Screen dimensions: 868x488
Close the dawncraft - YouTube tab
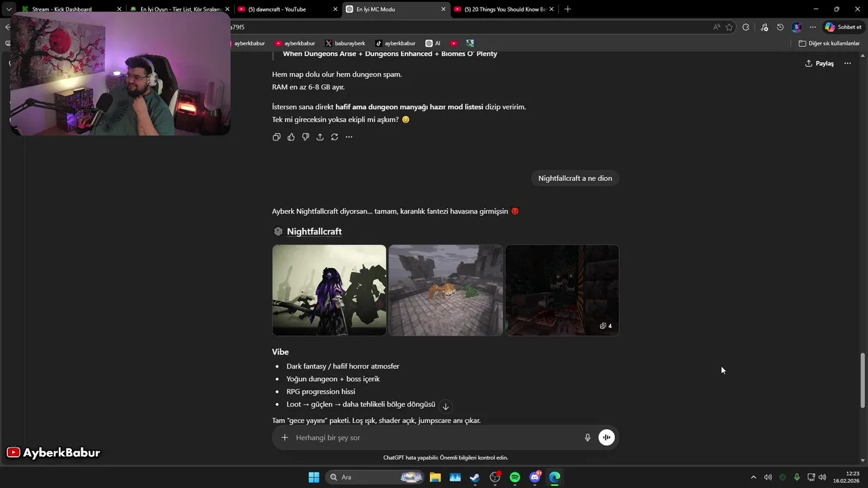pyautogui.click(x=335, y=9)
